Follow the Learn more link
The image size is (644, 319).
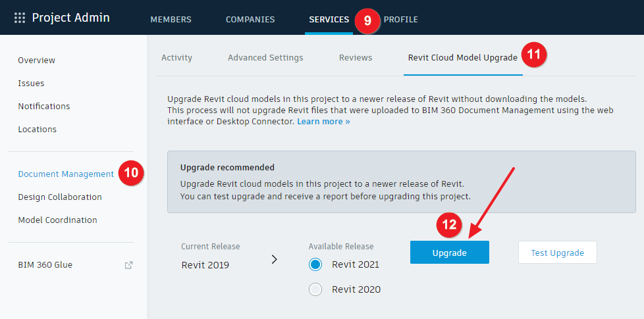click(323, 122)
